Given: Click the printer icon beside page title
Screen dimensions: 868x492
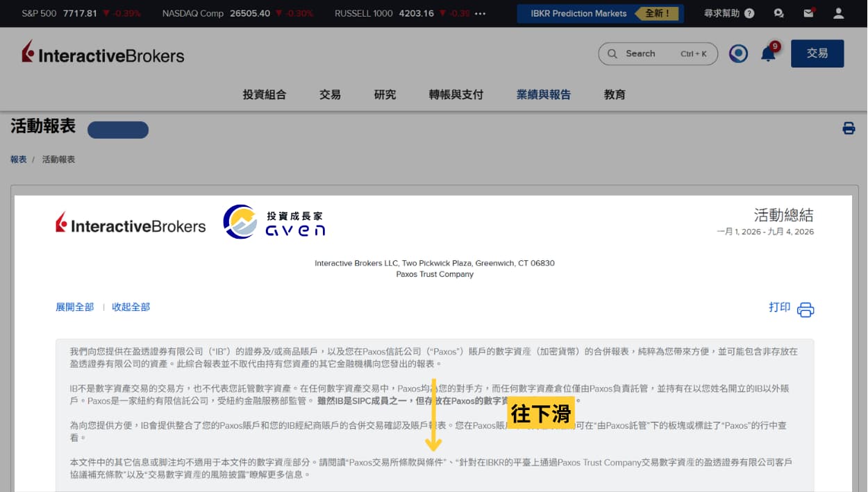Looking at the screenshot, I should point(849,128).
